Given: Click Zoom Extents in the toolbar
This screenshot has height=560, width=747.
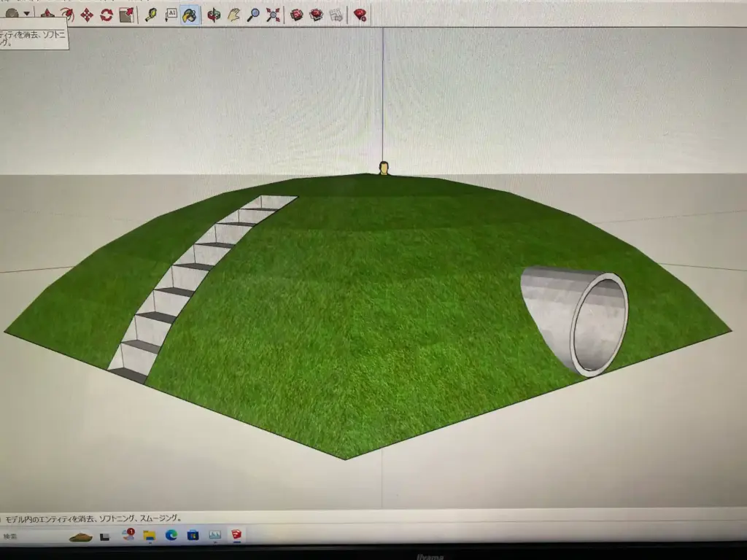Looking at the screenshot, I should coord(273,15).
